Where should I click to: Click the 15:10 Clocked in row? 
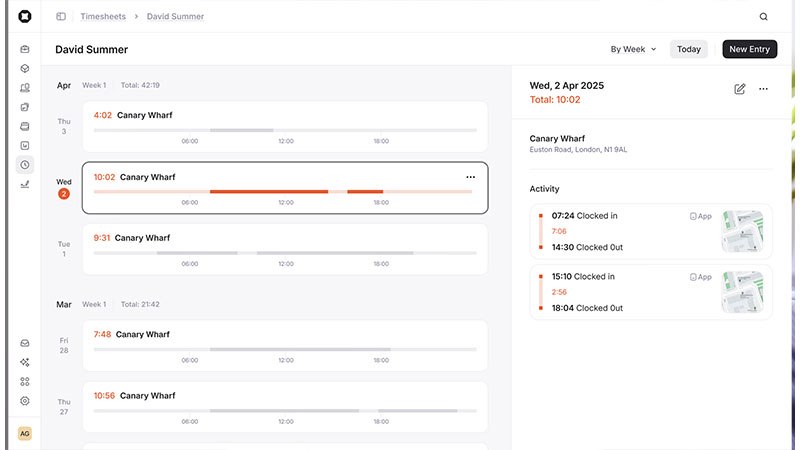tap(583, 277)
